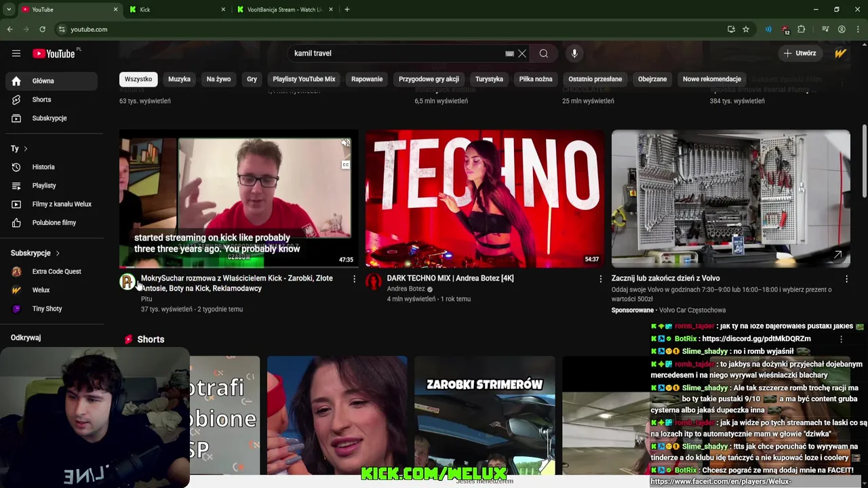868x488 pixels.
Task: Open Polubione filmy in sidebar
Action: (52, 222)
